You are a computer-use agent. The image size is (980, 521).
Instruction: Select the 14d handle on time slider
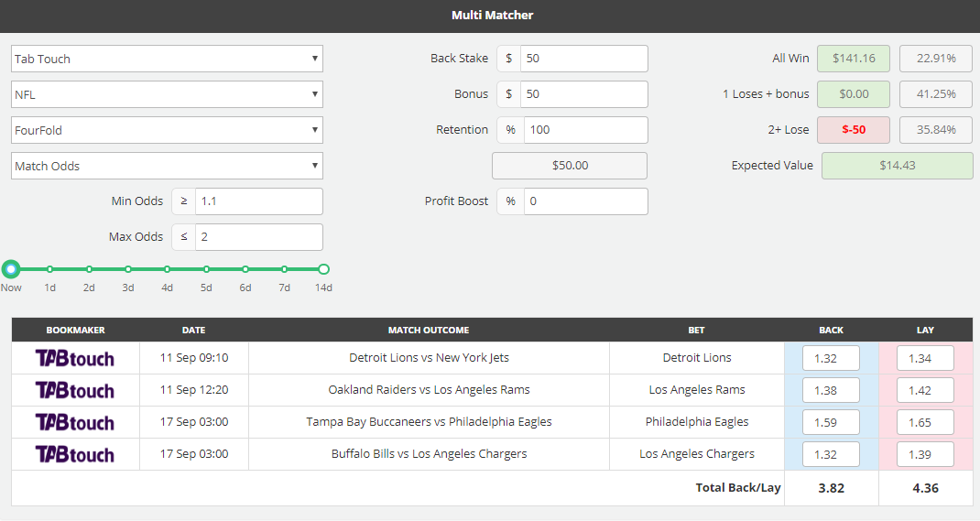[x=323, y=269]
